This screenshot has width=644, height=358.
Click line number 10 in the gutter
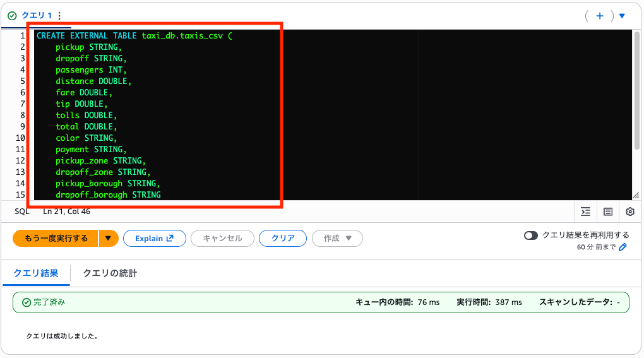pyautogui.click(x=20, y=138)
